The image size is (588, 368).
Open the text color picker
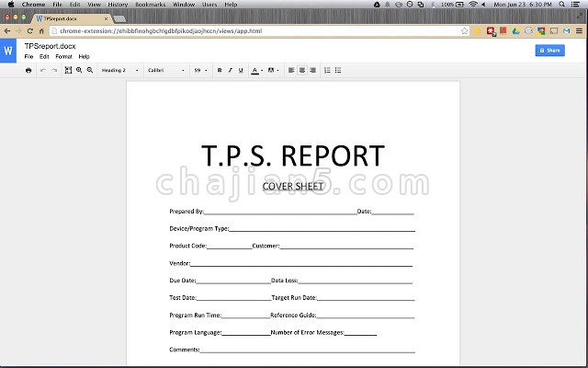pos(257,70)
